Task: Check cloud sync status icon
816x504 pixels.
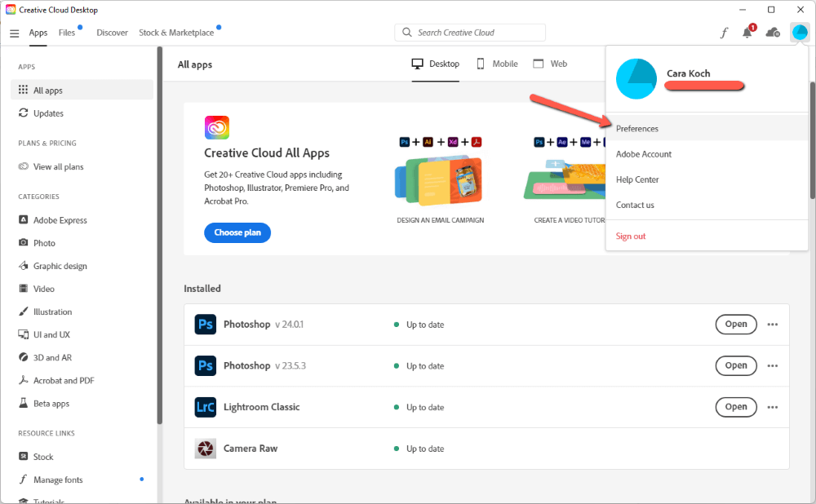Action: click(x=773, y=33)
